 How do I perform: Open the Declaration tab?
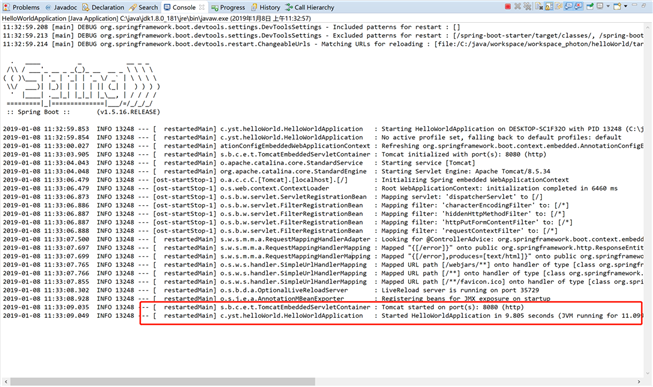(x=103, y=7)
